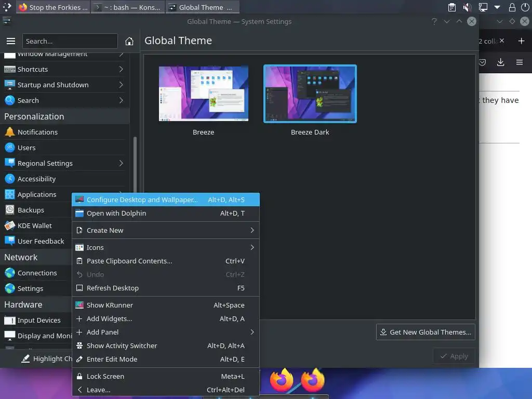Close the Firefox tab with X
The width and height of the screenshot is (532, 399).
502,41
